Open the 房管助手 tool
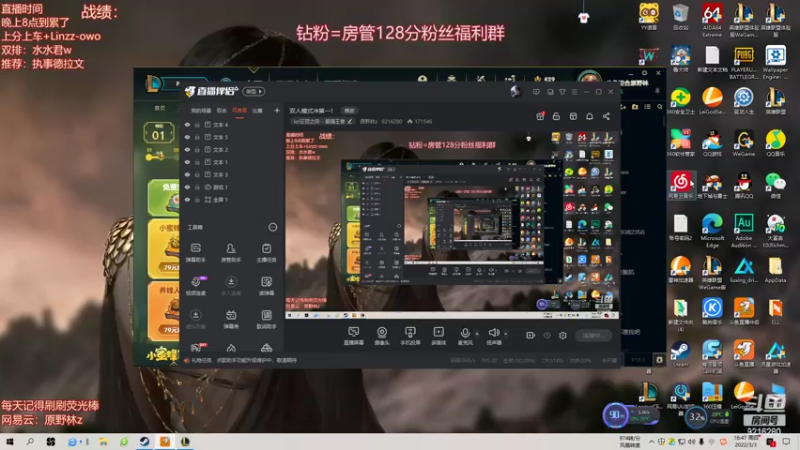The height and width of the screenshot is (450, 800). point(231,253)
